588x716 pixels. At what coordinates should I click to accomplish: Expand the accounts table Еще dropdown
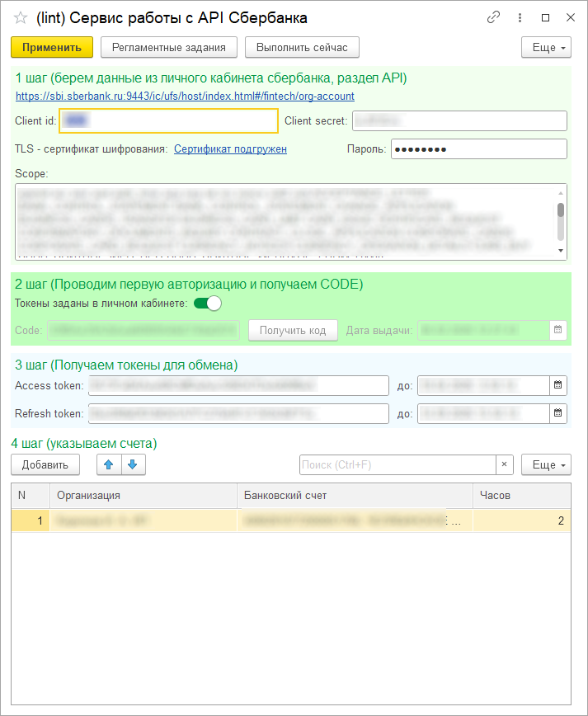546,464
